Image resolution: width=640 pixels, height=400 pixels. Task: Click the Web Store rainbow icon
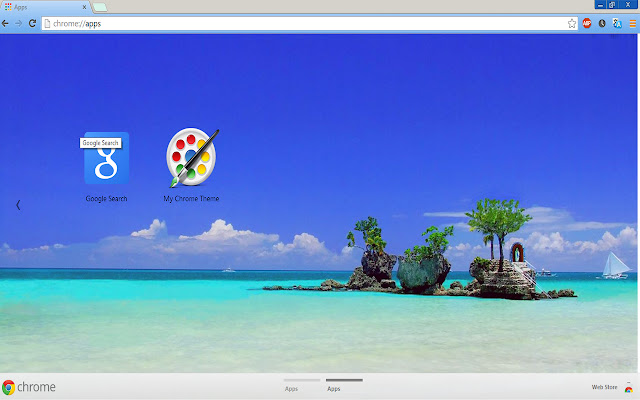point(629,387)
